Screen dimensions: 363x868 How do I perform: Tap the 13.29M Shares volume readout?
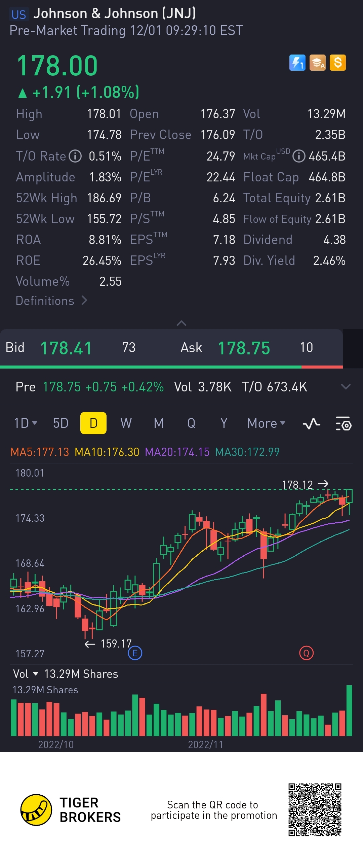[x=81, y=674]
